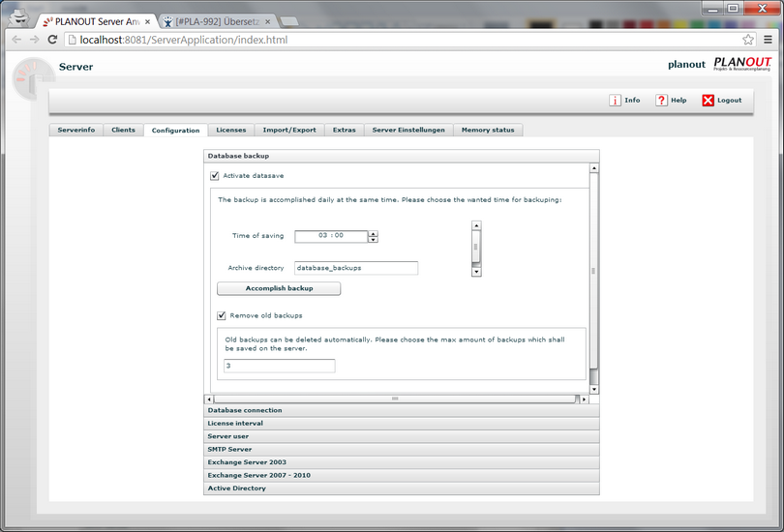
Task: Toggle the Remove old backups checkbox
Action: point(221,315)
